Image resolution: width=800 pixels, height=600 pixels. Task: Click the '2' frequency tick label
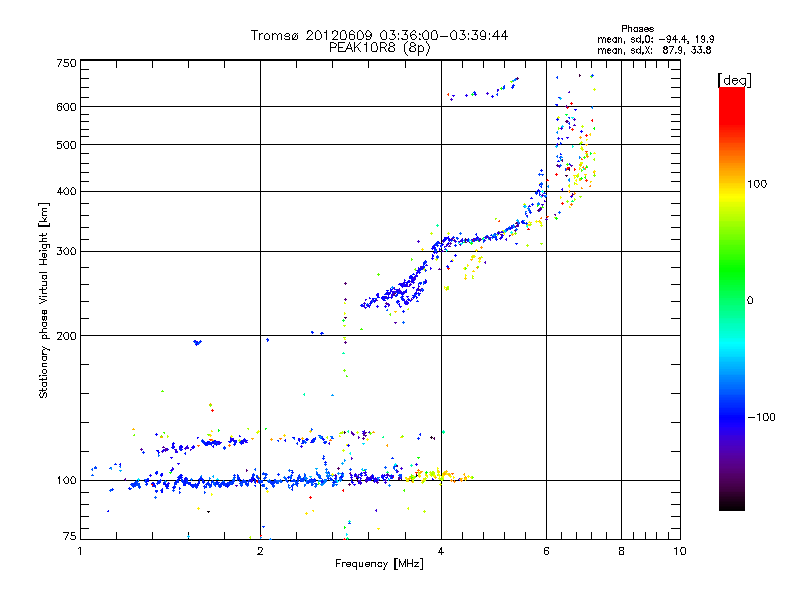[x=260, y=551]
